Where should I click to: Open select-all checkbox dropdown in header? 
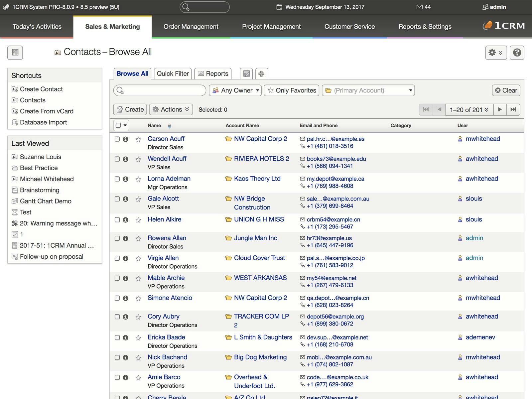pyautogui.click(x=121, y=125)
